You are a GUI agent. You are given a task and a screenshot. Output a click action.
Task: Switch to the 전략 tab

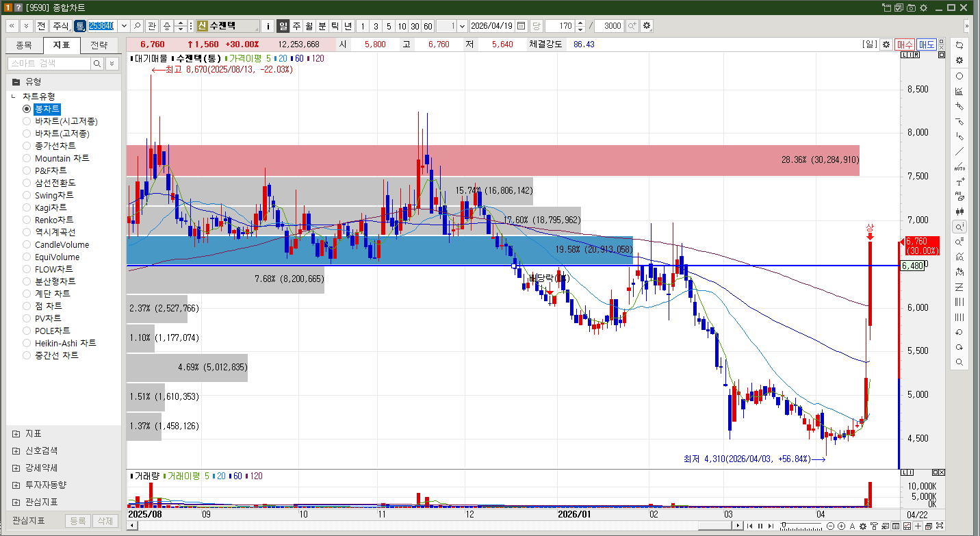99,46
